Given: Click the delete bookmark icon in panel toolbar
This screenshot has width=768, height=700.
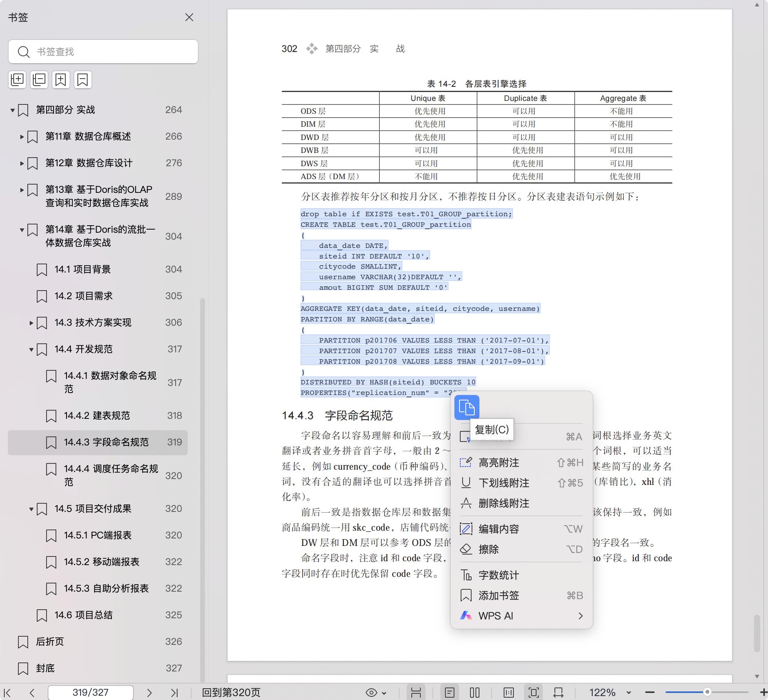Looking at the screenshot, I should point(83,80).
